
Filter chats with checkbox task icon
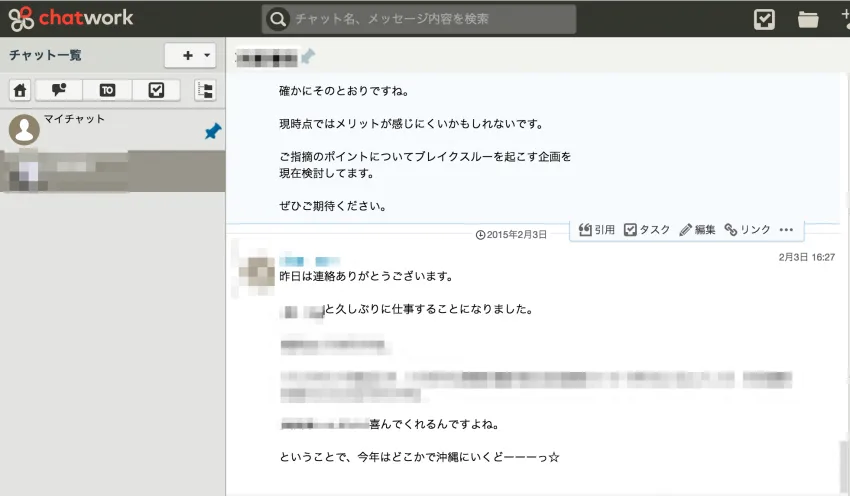pyautogui.click(x=156, y=90)
